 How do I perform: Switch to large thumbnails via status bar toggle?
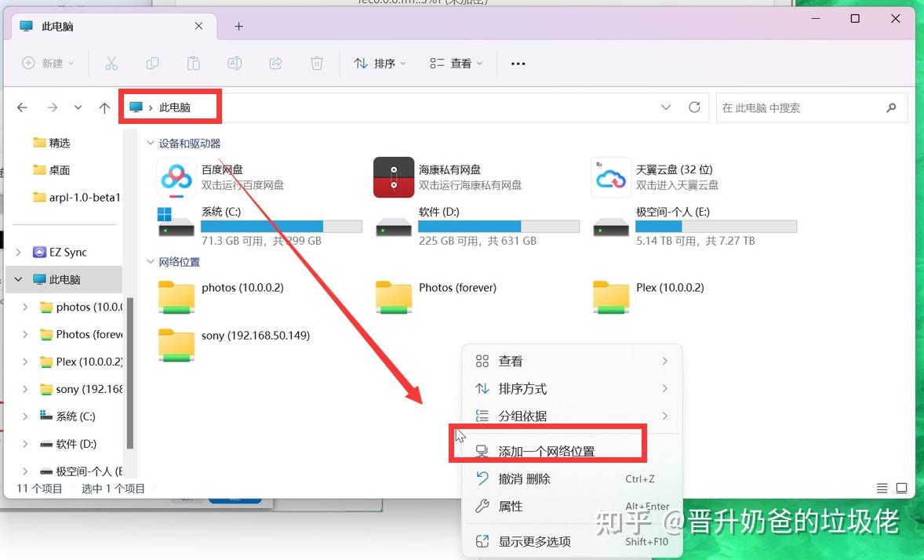900,487
